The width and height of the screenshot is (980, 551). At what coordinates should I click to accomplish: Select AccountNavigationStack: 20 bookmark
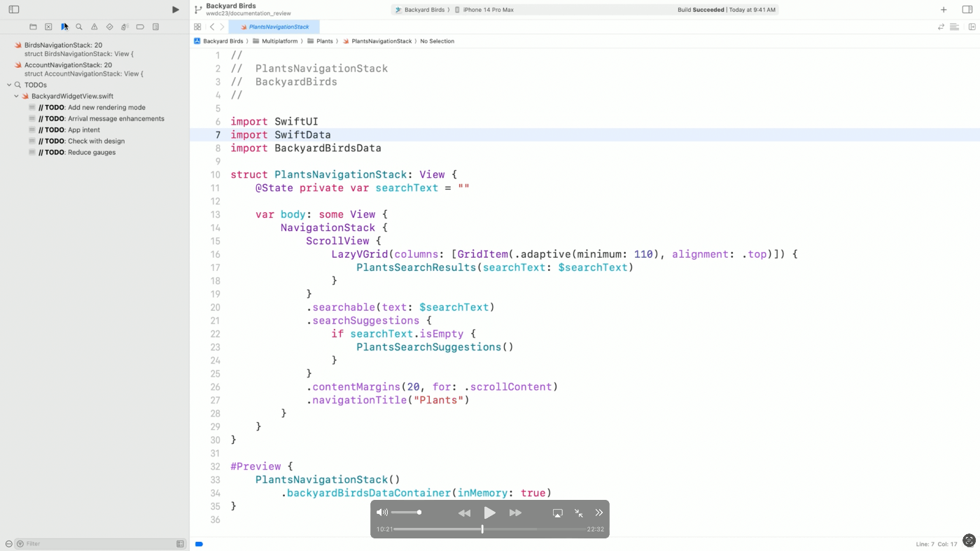point(94,69)
